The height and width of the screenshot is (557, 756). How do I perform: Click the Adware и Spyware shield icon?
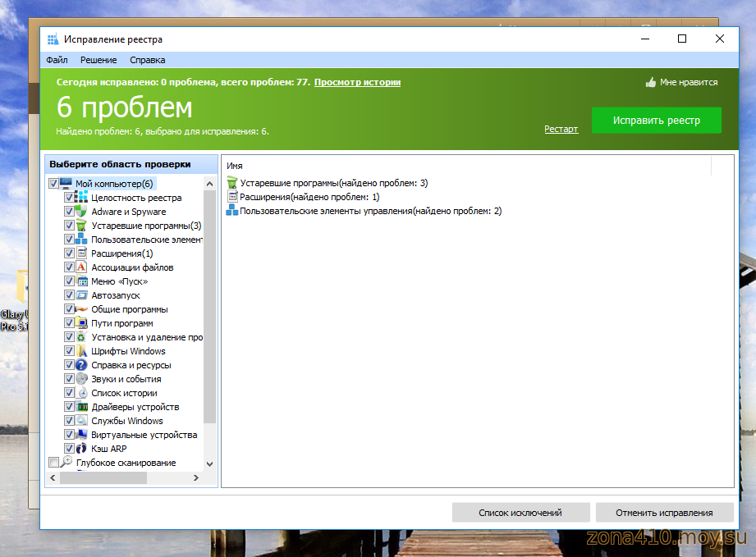click(x=81, y=212)
